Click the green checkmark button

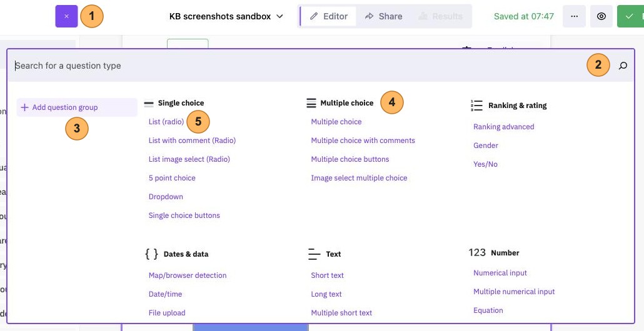(630, 16)
